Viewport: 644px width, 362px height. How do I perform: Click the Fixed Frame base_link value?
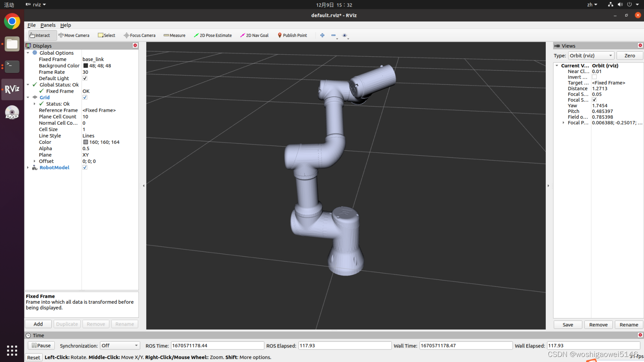pyautogui.click(x=93, y=59)
